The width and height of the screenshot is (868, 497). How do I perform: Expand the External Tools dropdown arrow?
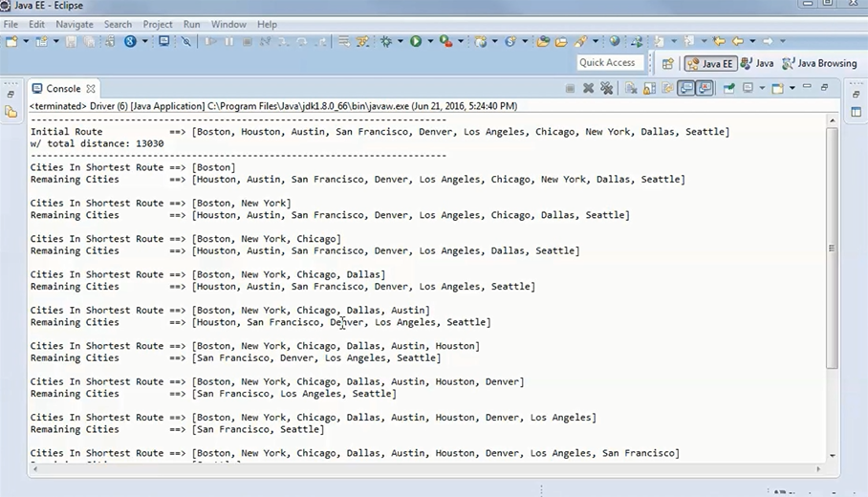460,41
